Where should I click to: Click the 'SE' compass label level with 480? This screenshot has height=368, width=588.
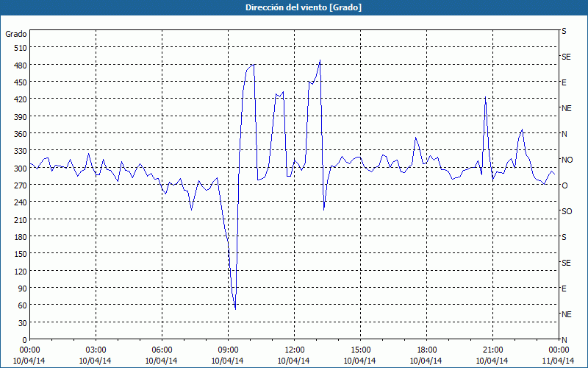coord(566,57)
